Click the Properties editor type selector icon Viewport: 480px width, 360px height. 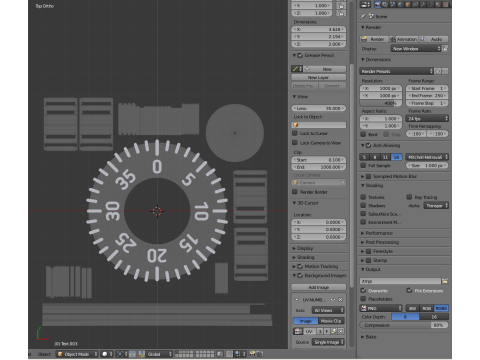365,4
